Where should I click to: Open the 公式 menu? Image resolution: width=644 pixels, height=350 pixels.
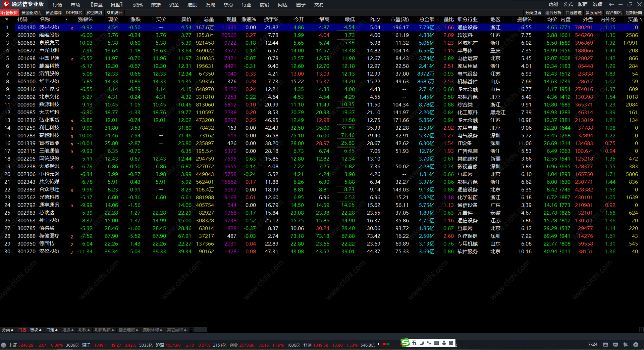pyautogui.click(x=568, y=4)
